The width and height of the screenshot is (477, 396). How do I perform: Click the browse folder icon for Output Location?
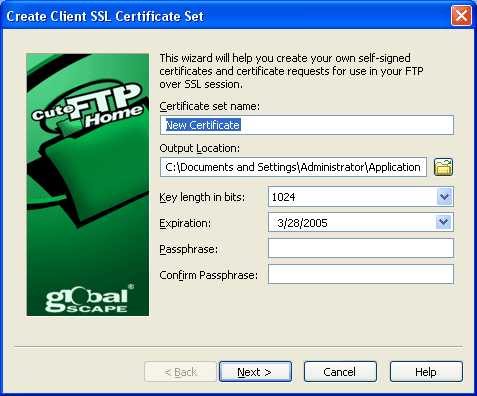point(443,167)
